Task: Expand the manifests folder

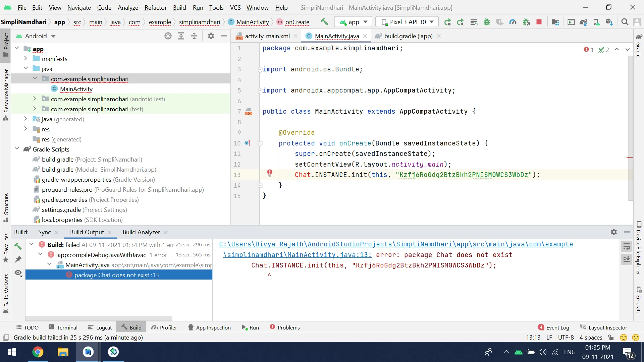Action: click(25, 59)
